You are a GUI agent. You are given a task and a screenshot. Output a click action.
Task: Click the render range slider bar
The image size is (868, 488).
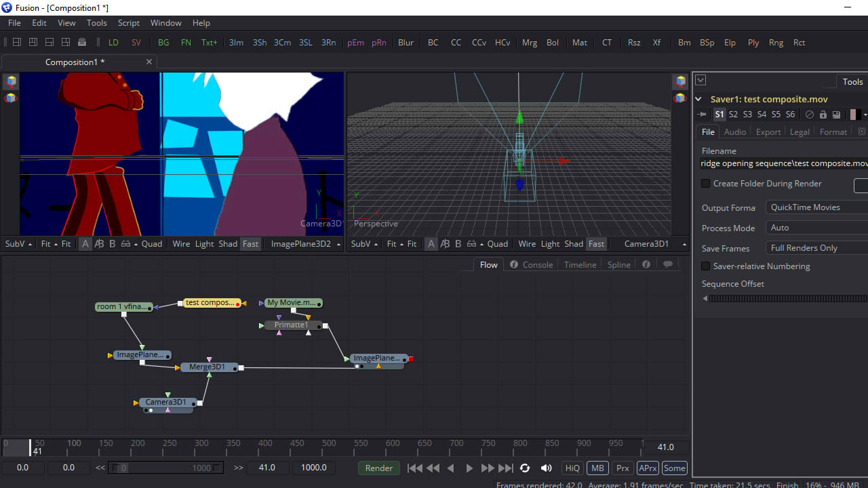(x=167, y=468)
